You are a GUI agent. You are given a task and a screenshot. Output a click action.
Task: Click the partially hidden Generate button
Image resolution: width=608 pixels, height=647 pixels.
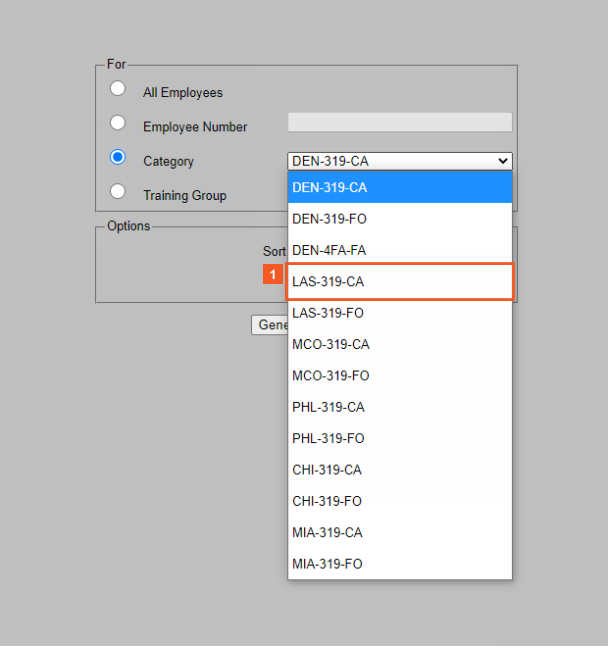(x=270, y=325)
